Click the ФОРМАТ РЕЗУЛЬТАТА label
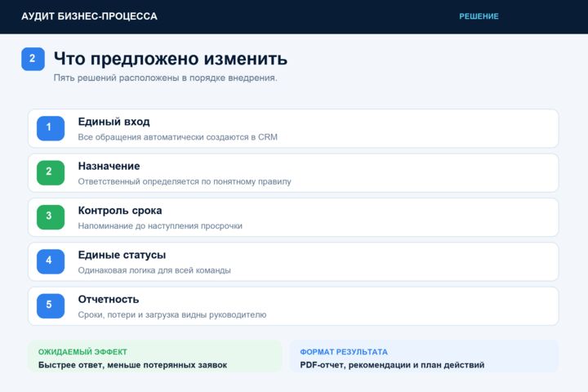 coord(344,352)
